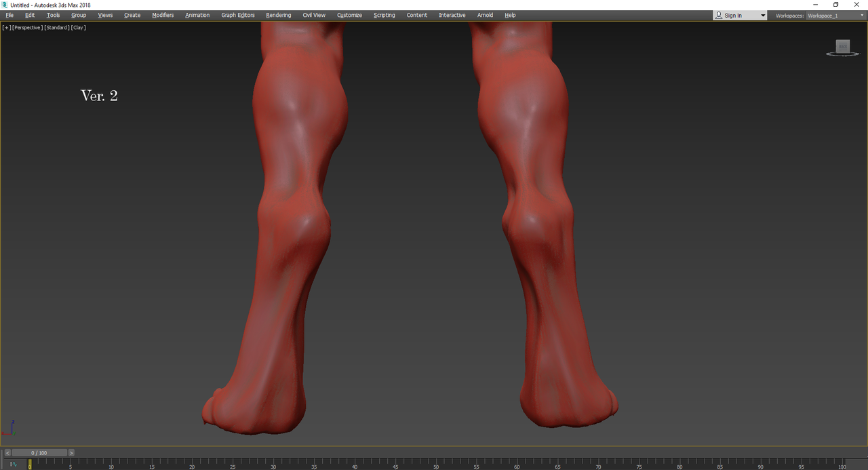Image resolution: width=868 pixels, height=470 pixels.
Task: Click the yellow frame 0 key marker
Action: [x=30, y=465]
